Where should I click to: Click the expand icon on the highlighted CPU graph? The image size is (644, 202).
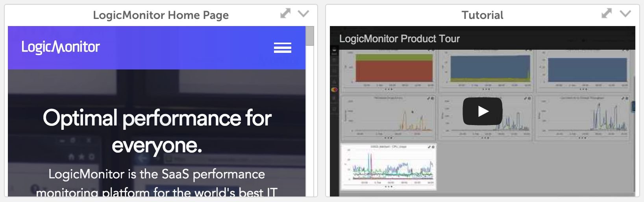coord(429,147)
